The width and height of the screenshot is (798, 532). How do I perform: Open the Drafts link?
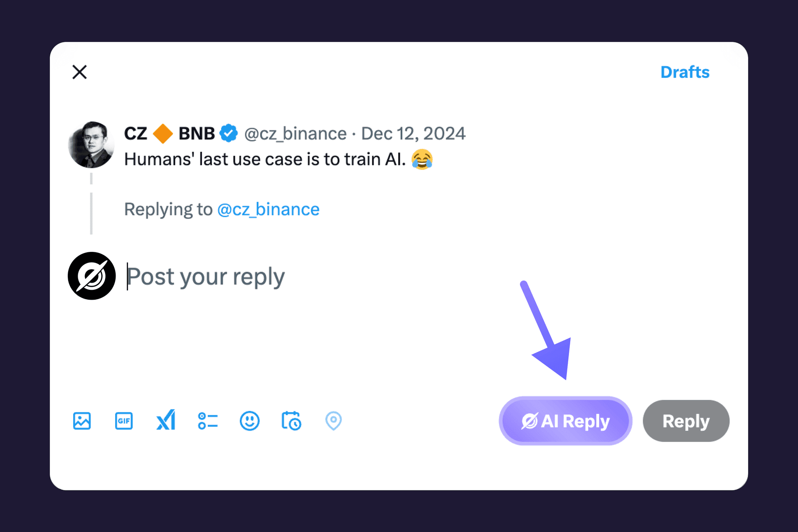685,72
